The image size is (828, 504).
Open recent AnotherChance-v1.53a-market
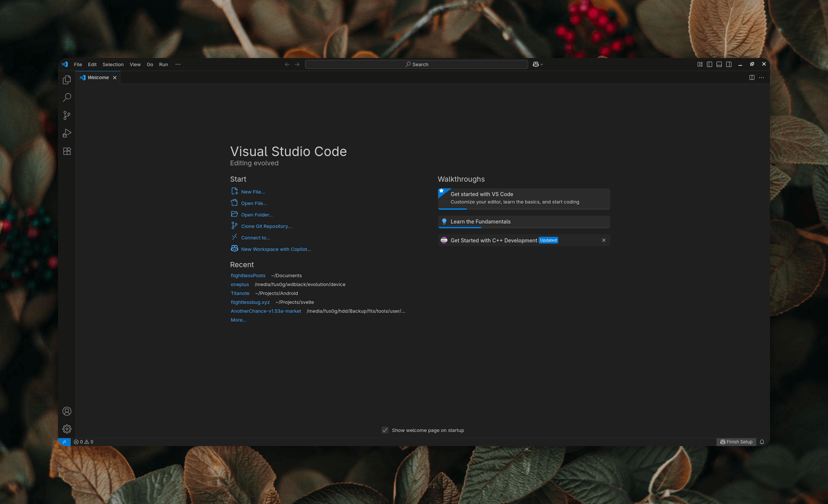(266, 311)
